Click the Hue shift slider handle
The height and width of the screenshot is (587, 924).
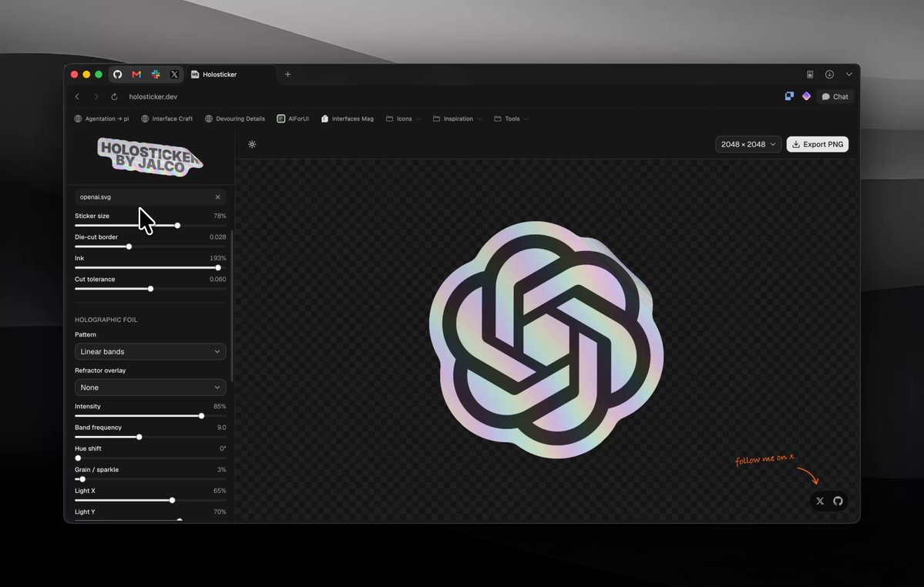(78, 458)
